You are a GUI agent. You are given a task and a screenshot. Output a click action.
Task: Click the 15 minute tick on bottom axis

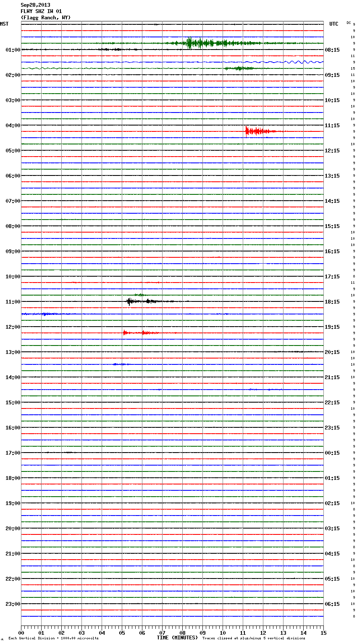point(323,633)
